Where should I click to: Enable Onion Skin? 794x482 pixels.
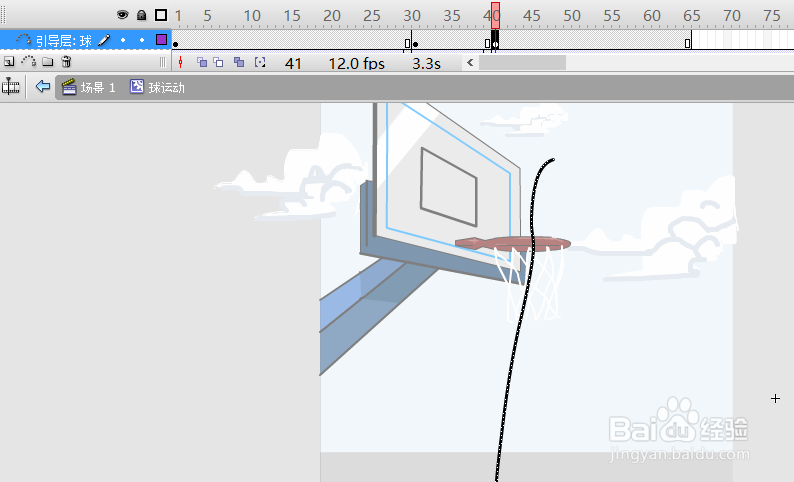click(x=202, y=62)
